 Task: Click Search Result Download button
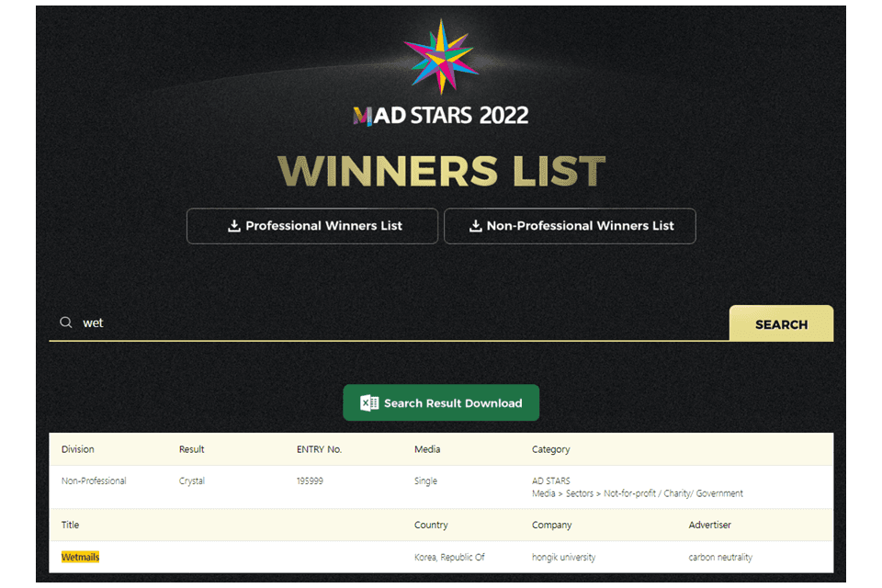click(441, 403)
